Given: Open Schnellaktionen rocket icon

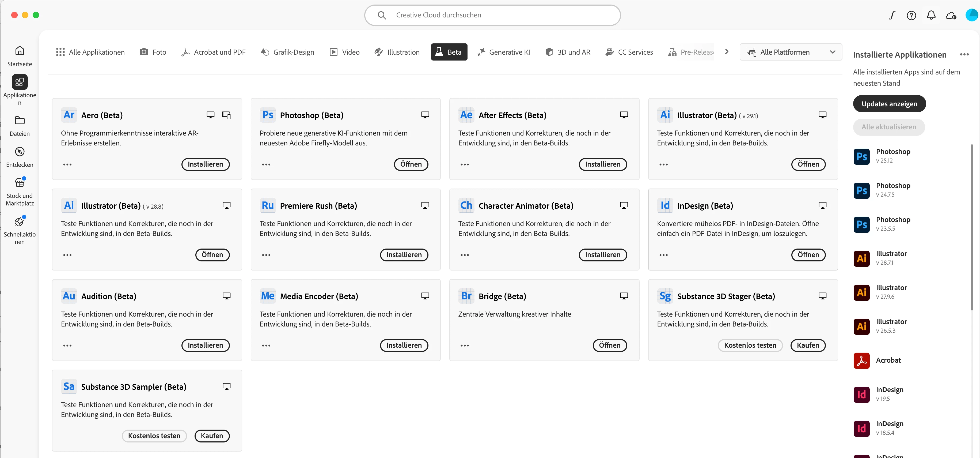Looking at the screenshot, I should [20, 221].
